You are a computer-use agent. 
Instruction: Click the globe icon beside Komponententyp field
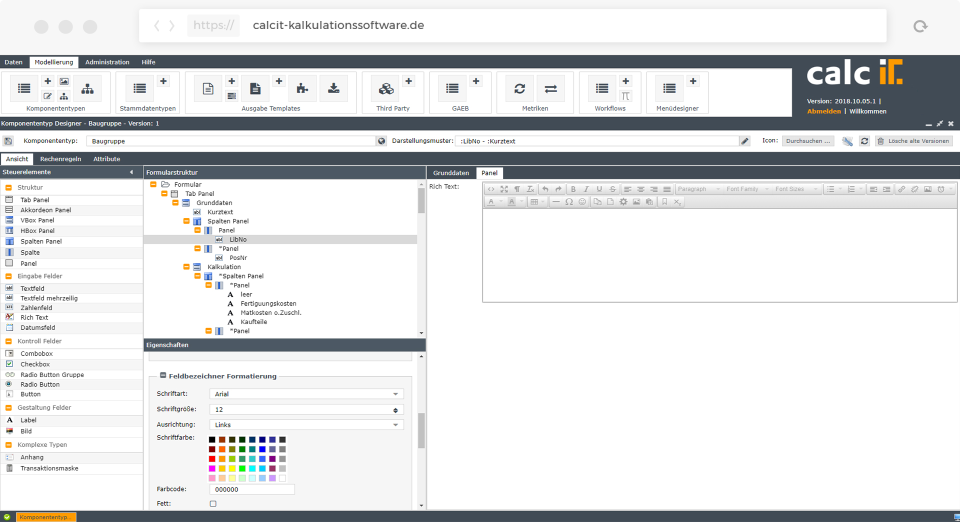coord(381,141)
